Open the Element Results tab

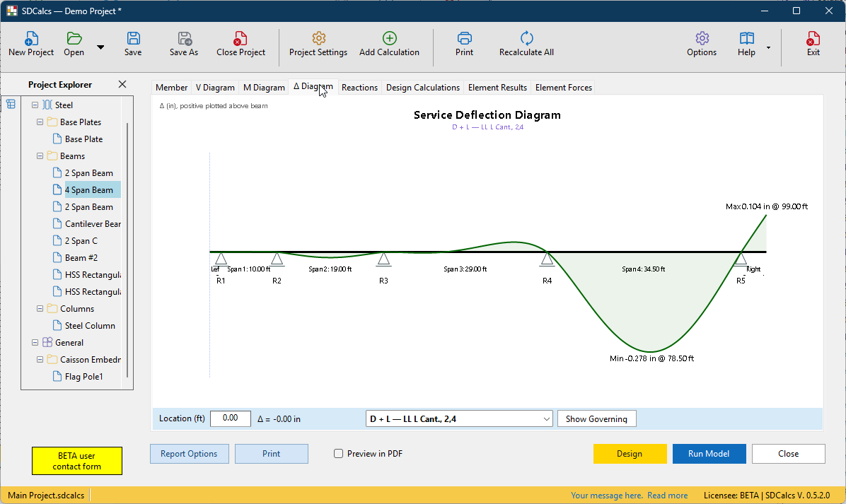497,88
